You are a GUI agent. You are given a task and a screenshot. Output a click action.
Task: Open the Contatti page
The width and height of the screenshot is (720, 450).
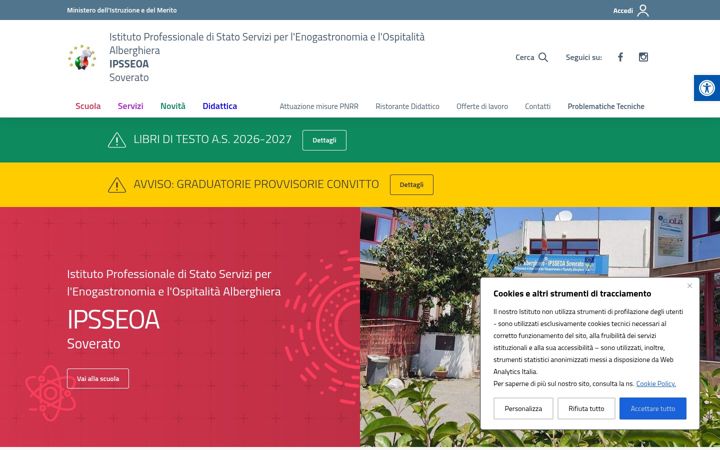click(x=537, y=107)
